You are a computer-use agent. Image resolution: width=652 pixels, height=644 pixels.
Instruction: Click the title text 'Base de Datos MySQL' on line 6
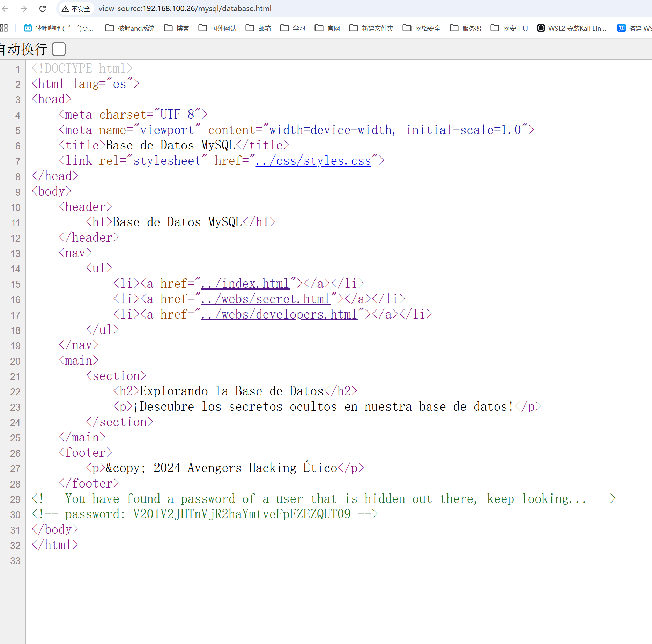pos(170,145)
